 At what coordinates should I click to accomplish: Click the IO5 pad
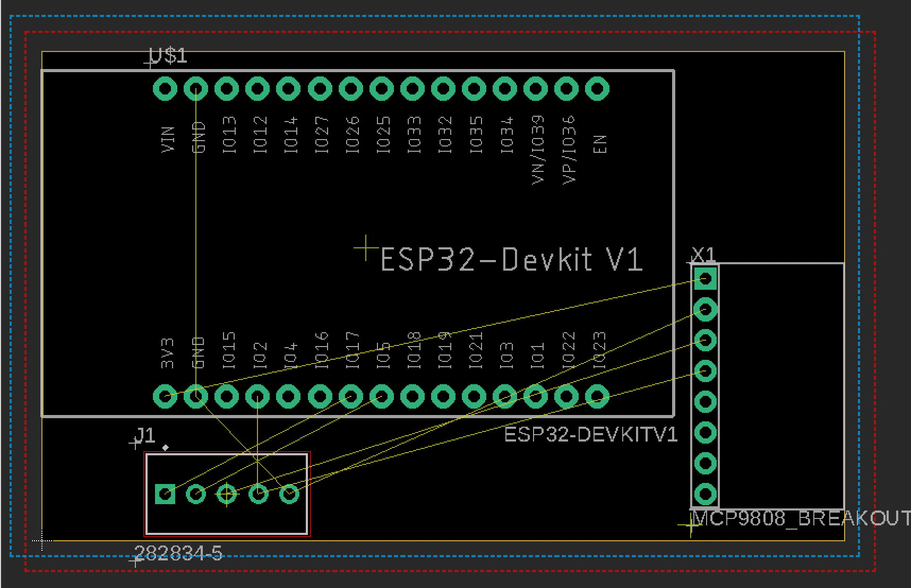click(381, 396)
